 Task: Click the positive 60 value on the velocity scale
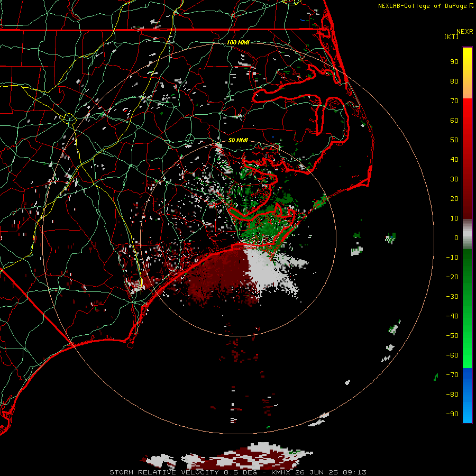click(x=454, y=120)
